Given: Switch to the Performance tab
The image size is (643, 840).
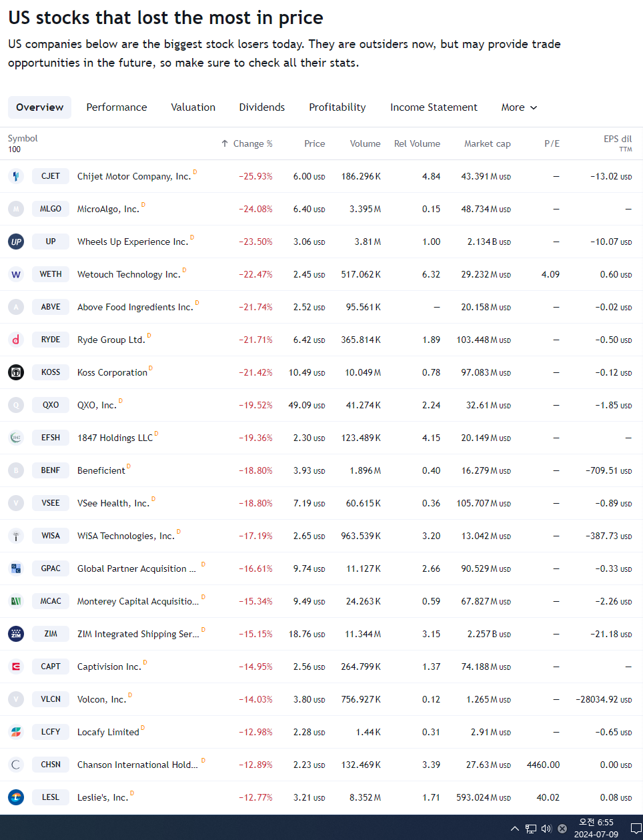Looking at the screenshot, I should tap(117, 107).
